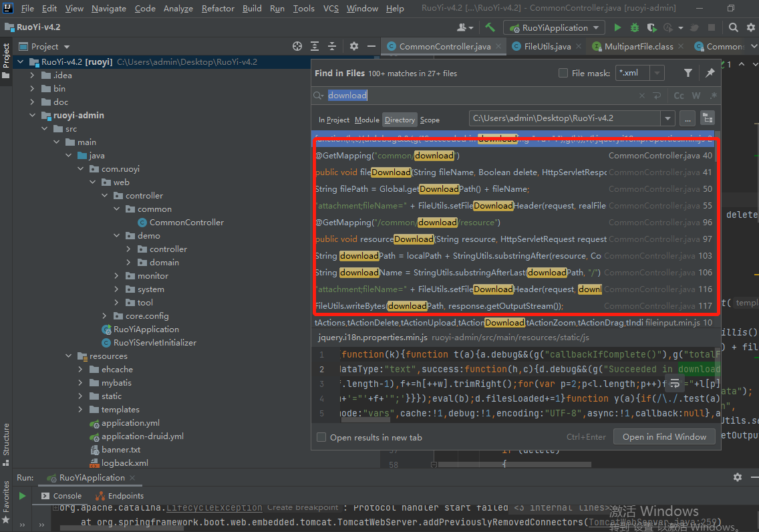Screen dimensions: 759x532
Task: Select application-druid.yml file
Action: 142,436
